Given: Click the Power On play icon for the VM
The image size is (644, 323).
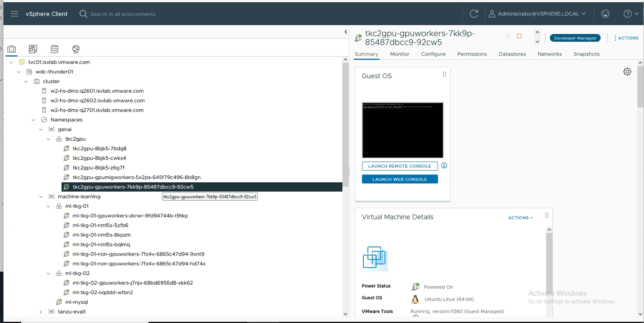Looking at the screenshot, I should [x=509, y=36].
